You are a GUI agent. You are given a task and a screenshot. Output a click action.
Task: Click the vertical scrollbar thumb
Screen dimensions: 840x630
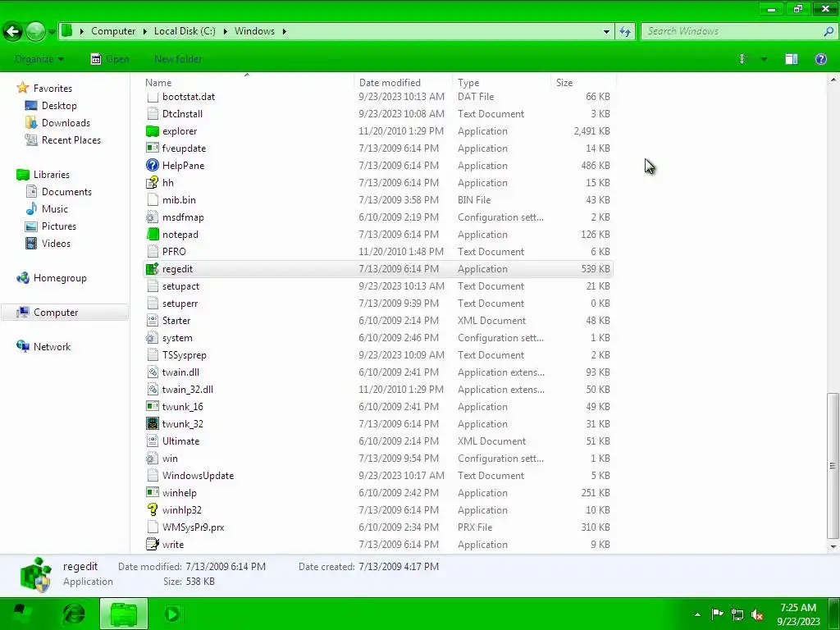[x=833, y=466]
